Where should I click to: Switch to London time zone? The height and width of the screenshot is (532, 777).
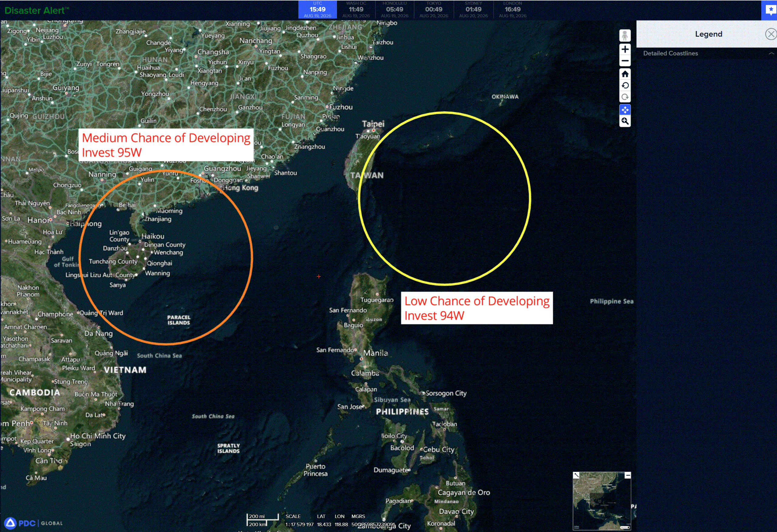click(513, 10)
